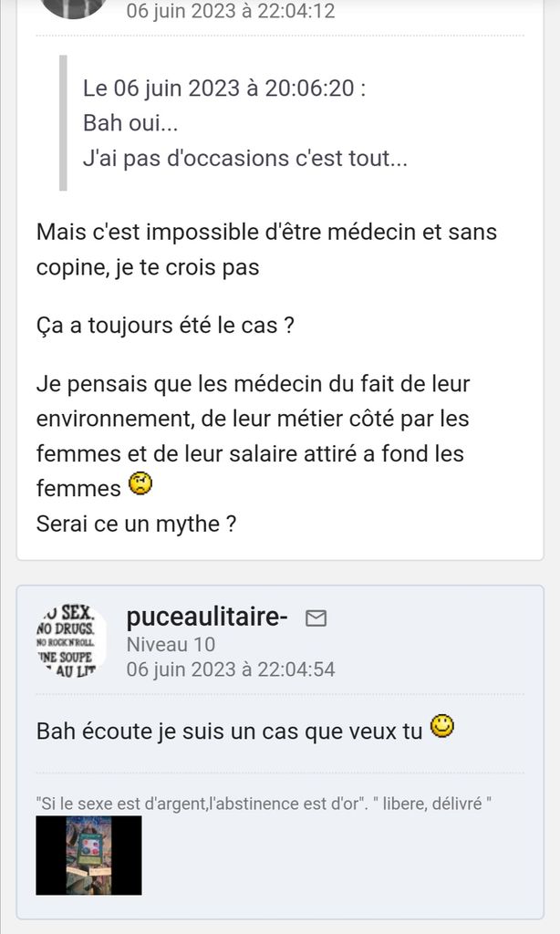Viewport: 560px width, 934px height.
Task: Click the sentence "Mais c'est impossible d'être médecin"
Action: tap(266, 232)
